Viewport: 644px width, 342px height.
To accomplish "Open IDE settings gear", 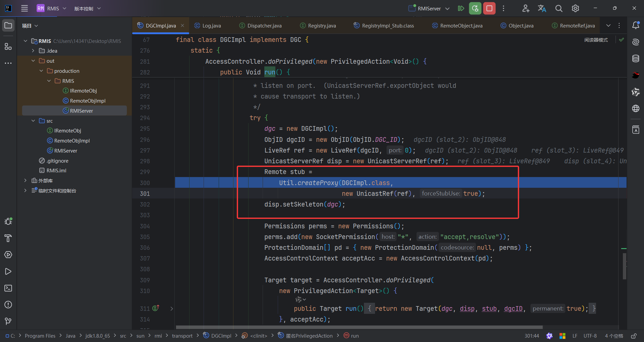I will point(575,8).
